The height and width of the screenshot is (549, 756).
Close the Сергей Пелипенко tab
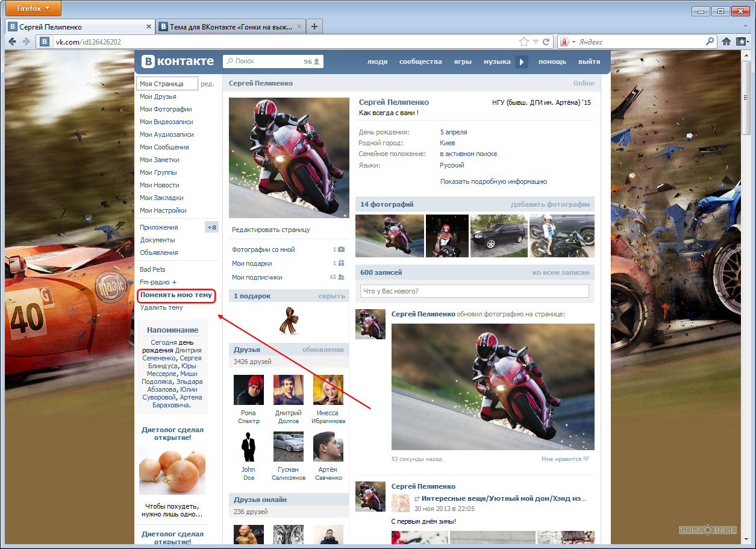[x=149, y=27]
